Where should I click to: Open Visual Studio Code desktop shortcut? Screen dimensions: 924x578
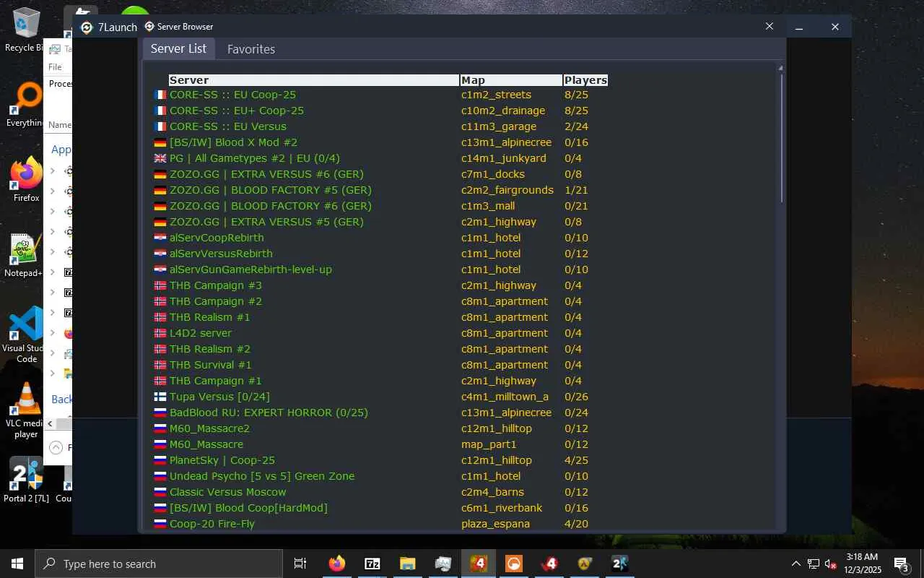[26, 334]
